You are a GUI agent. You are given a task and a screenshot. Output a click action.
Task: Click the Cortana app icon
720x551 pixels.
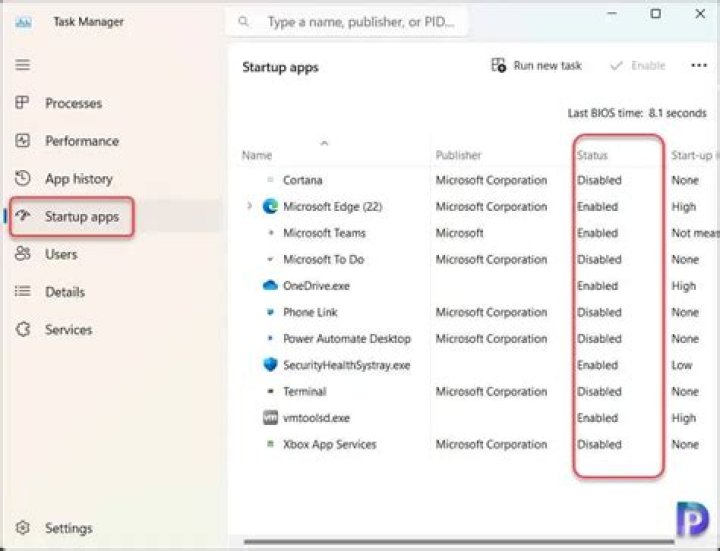pos(270,180)
